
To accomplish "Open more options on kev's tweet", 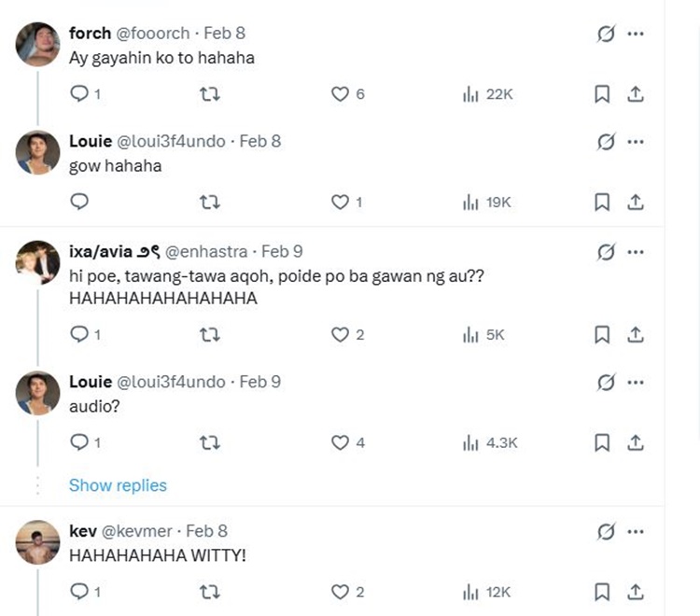I will pyautogui.click(x=636, y=531).
